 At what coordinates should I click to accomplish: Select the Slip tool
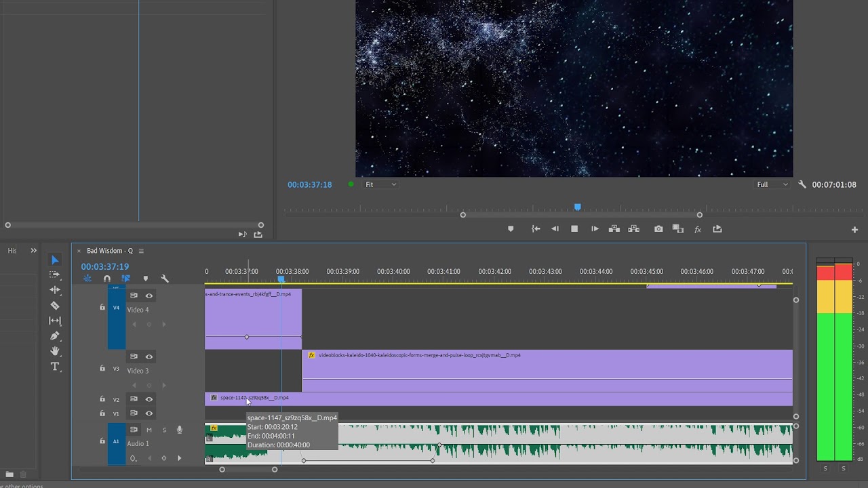click(55, 321)
